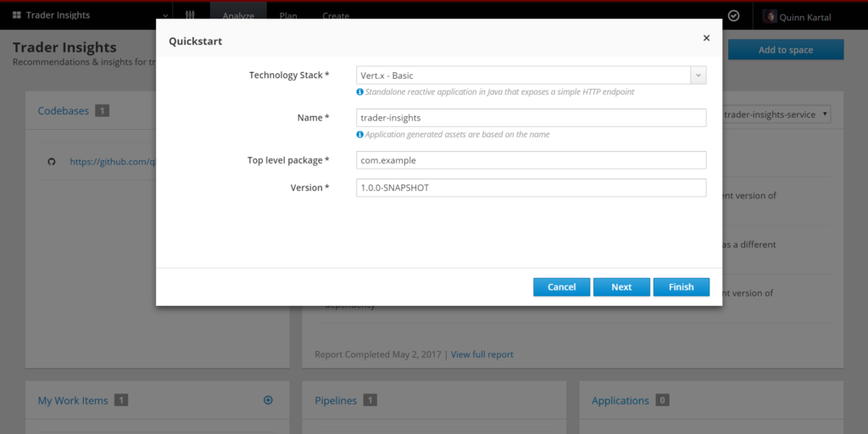Click the info icon under Technology Stack
The width and height of the screenshot is (868, 434).
(x=360, y=92)
